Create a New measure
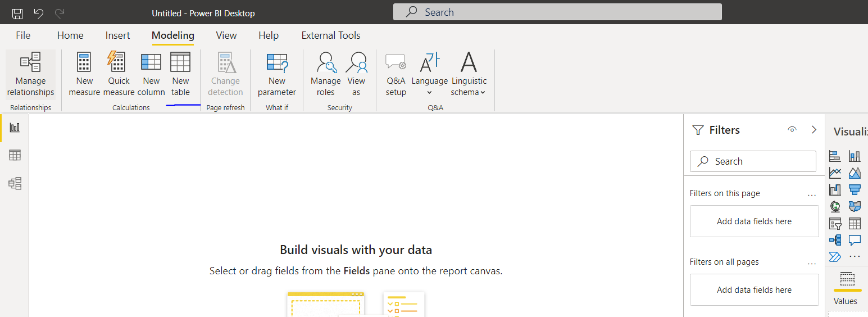 point(84,74)
